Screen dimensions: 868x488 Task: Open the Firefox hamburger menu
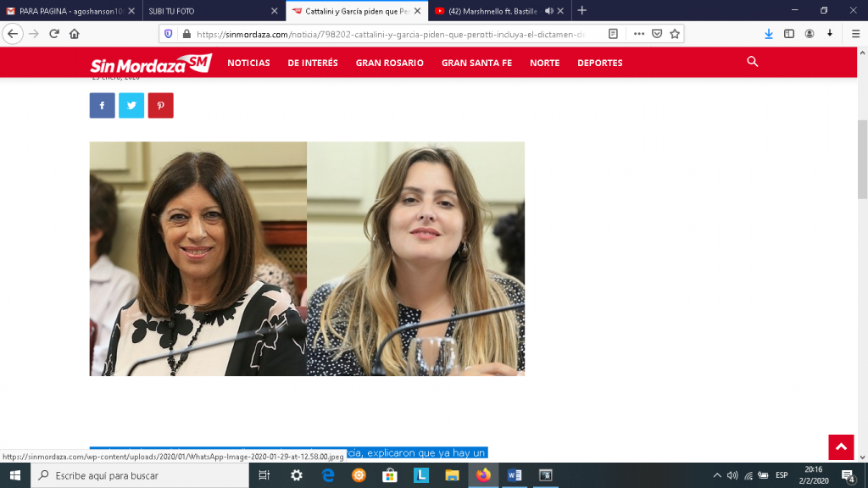pos(855,34)
